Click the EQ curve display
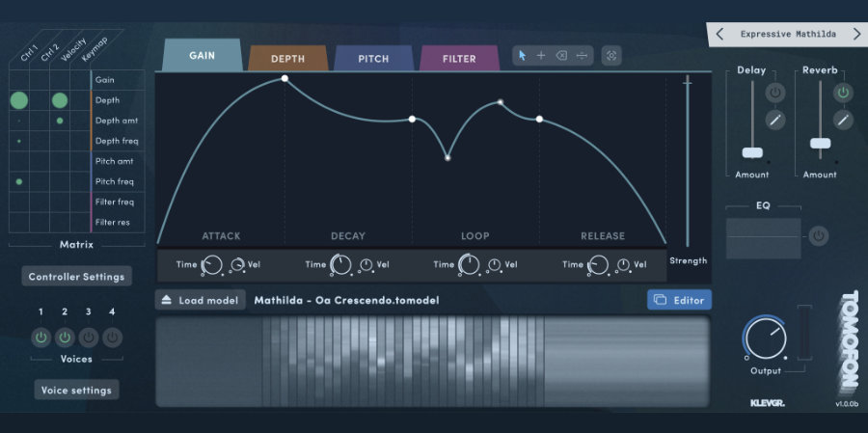 point(764,238)
